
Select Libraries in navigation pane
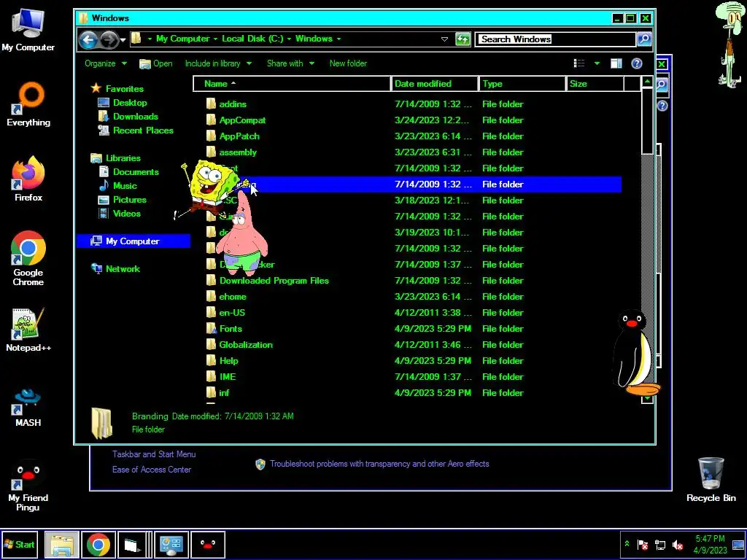coord(123,158)
